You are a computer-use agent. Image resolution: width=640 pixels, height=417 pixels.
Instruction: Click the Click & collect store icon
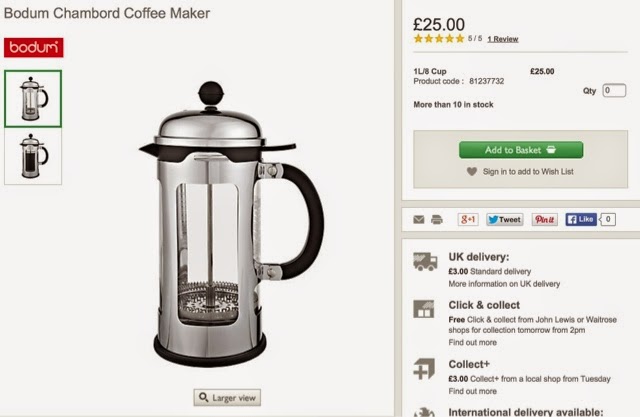point(424,309)
